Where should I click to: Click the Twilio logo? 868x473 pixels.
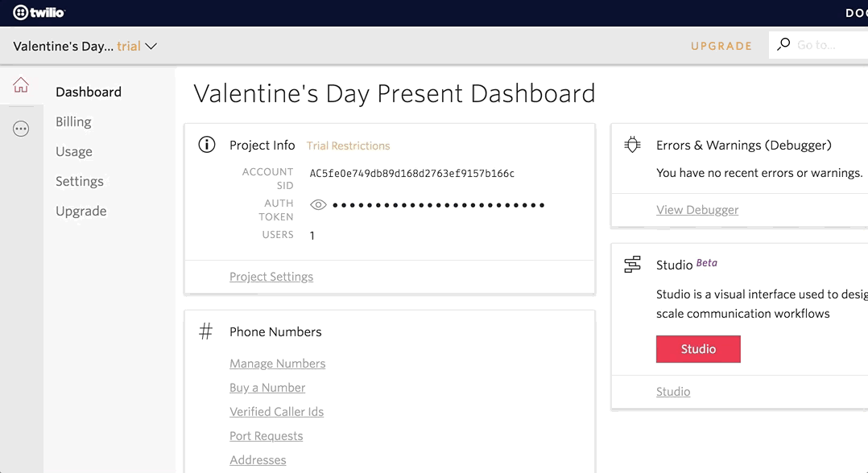(39, 12)
